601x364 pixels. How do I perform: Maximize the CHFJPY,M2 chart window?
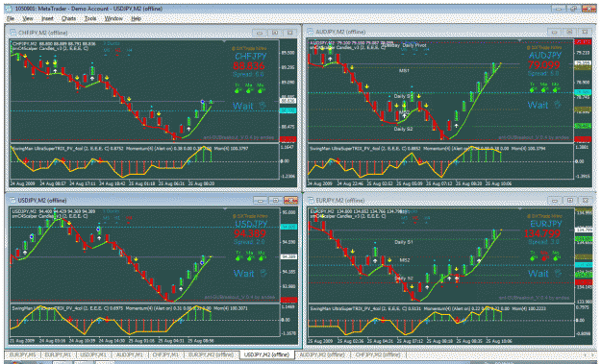point(275,33)
